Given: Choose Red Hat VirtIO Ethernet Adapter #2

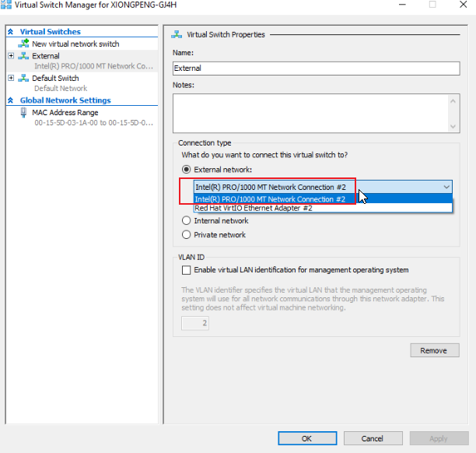Looking at the screenshot, I should pyautogui.click(x=323, y=208).
